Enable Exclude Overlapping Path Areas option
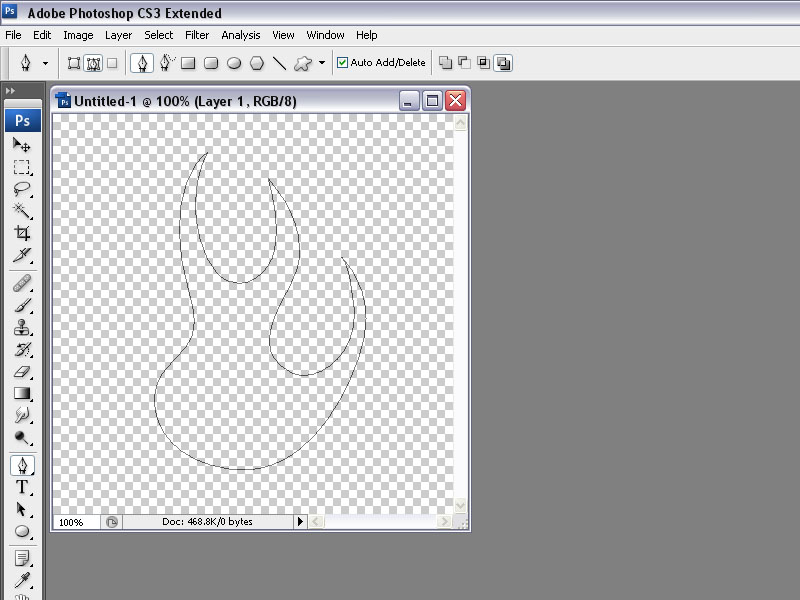The width and height of the screenshot is (800, 600). click(503, 63)
